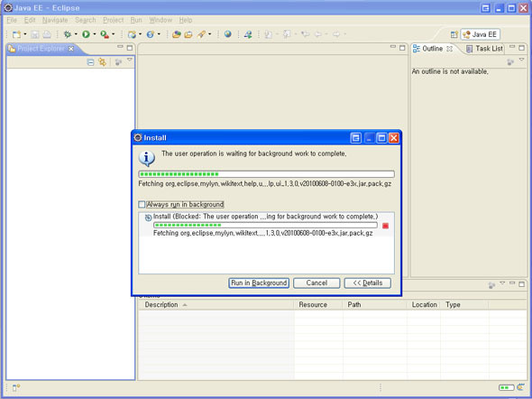Viewport: 532px width, 399px height.
Task: Click the status bar fast view icon
Action: [x=16, y=387]
